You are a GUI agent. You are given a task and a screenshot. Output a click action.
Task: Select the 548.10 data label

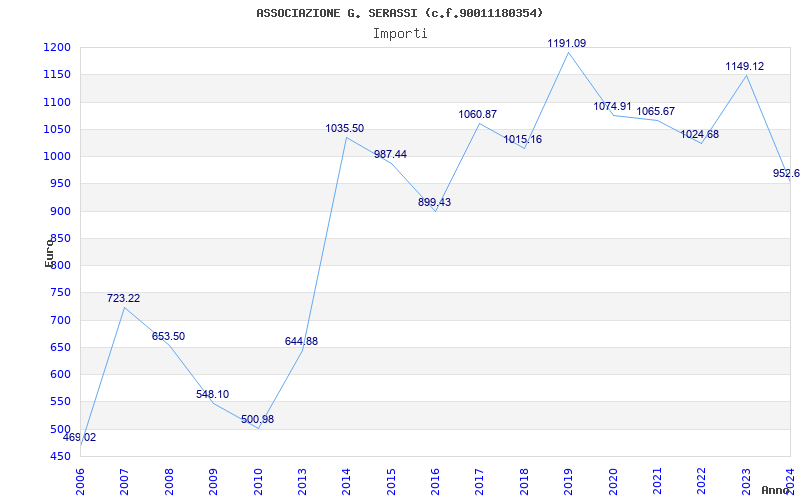212,394
